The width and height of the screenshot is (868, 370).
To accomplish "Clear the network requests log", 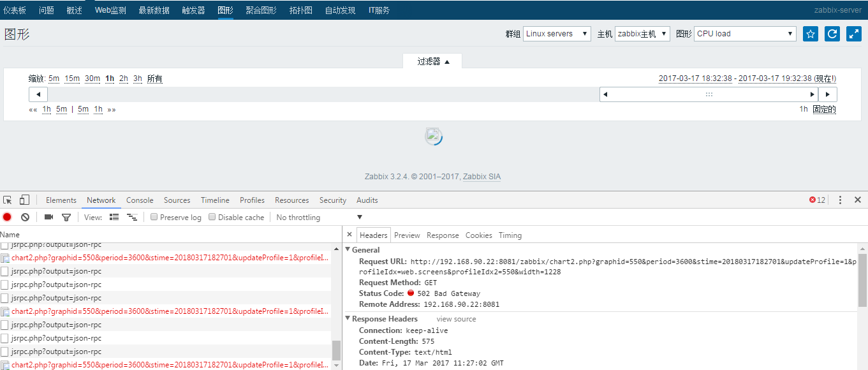I will [24, 217].
